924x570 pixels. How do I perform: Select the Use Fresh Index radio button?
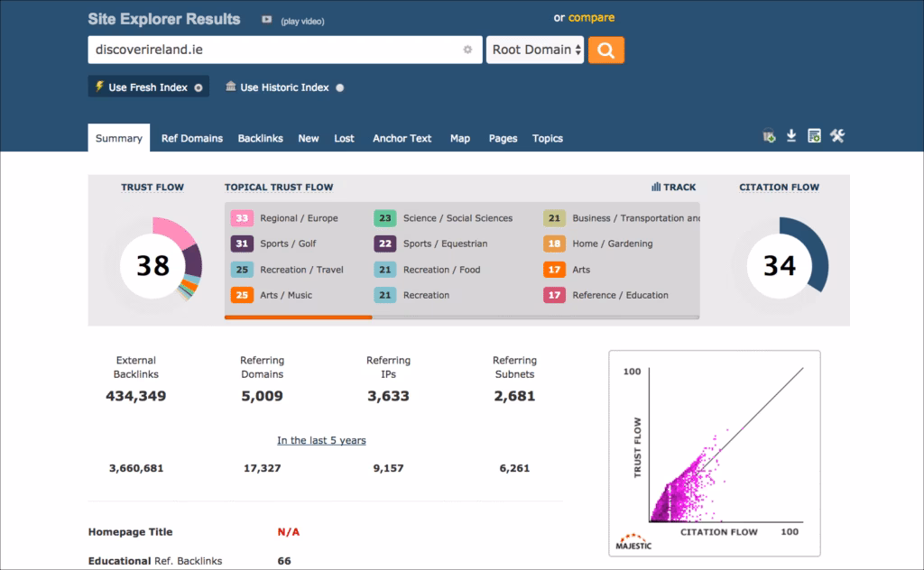coord(199,87)
